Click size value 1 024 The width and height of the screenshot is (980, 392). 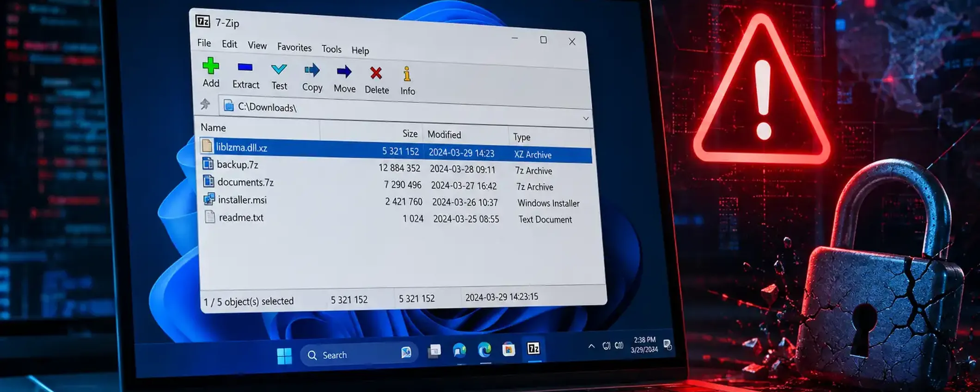click(413, 219)
